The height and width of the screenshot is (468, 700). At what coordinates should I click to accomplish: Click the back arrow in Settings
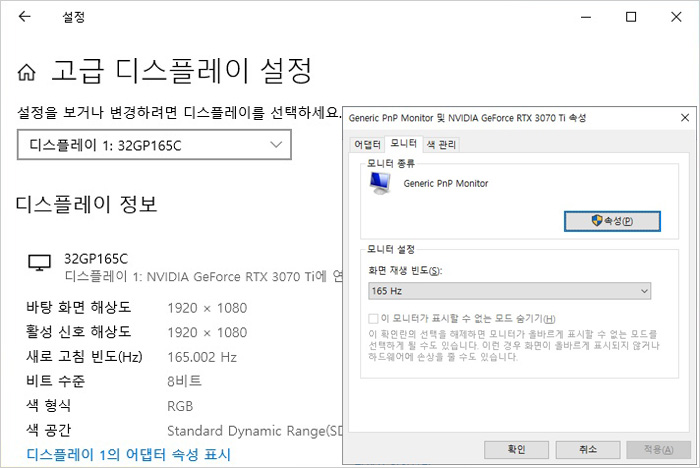point(24,17)
